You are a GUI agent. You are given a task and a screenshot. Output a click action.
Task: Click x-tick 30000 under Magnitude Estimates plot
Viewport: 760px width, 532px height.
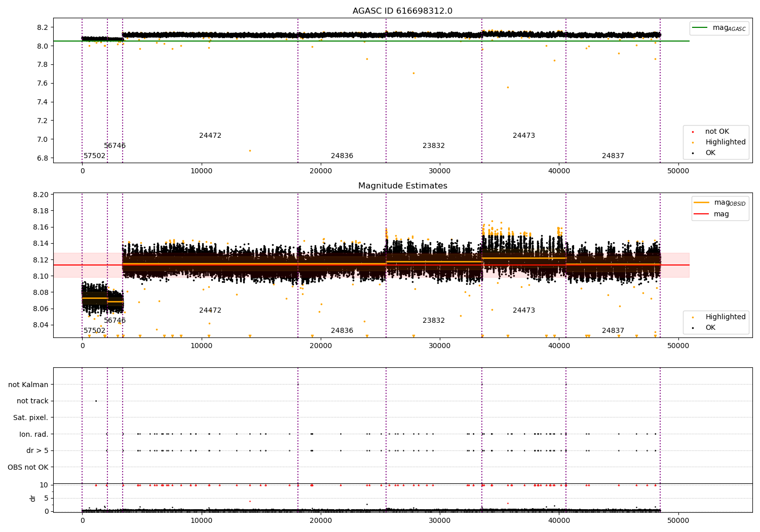click(x=440, y=346)
